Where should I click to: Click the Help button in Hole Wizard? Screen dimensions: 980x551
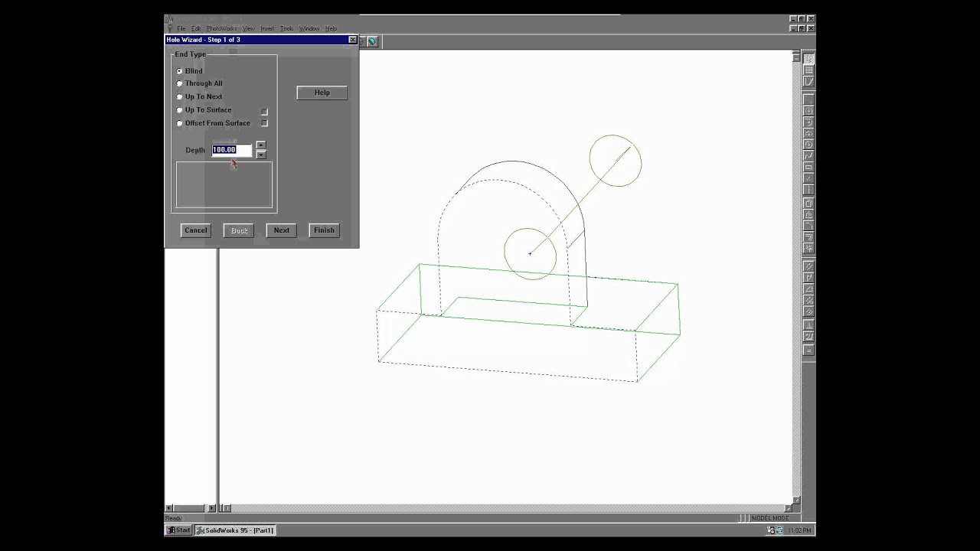click(322, 93)
